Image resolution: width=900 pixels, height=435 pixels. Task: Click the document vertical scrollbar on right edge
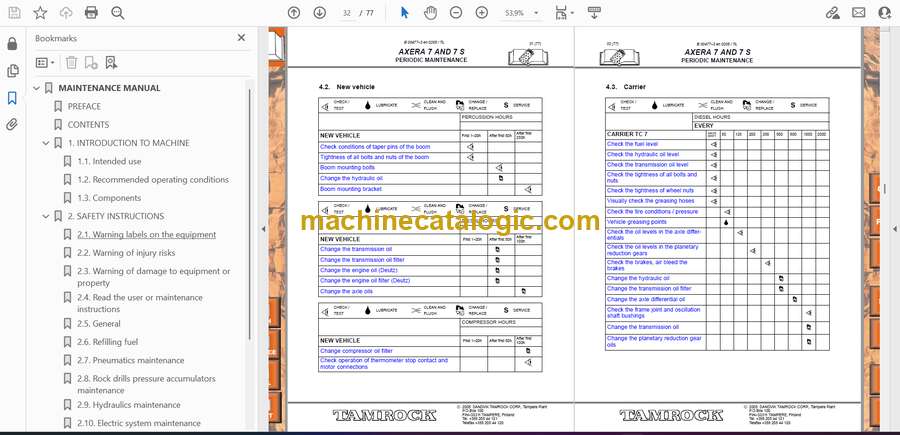pyautogui.click(x=884, y=189)
